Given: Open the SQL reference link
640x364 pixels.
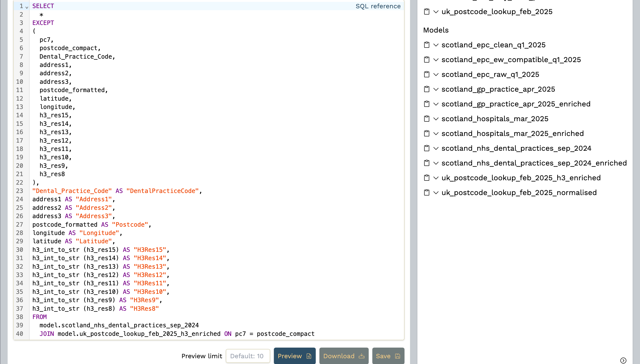Looking at the screenshot, I should (378, 6).
